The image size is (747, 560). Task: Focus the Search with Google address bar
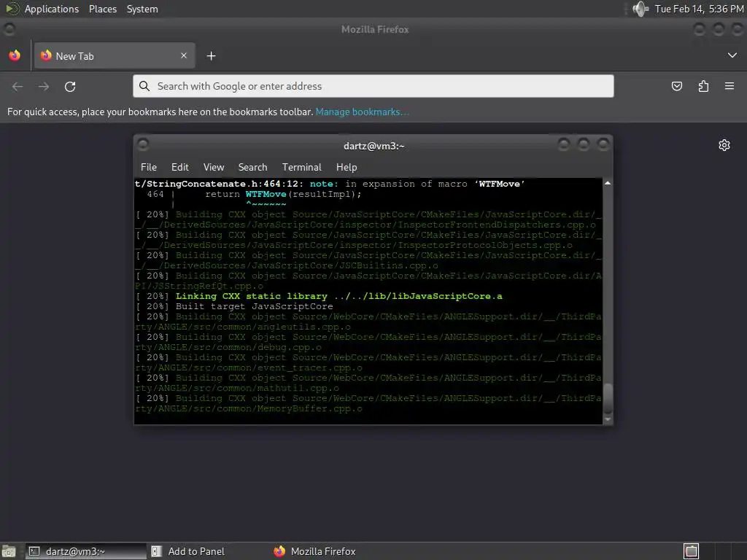(373, 86)
